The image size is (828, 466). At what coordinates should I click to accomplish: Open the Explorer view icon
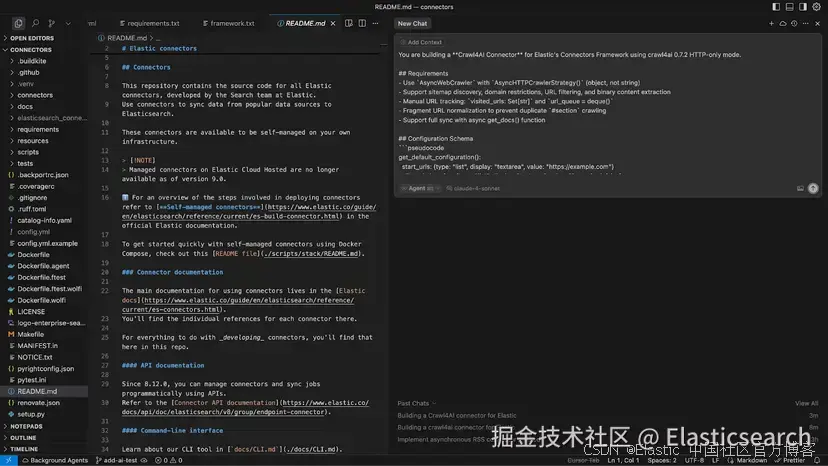(18, 23)
